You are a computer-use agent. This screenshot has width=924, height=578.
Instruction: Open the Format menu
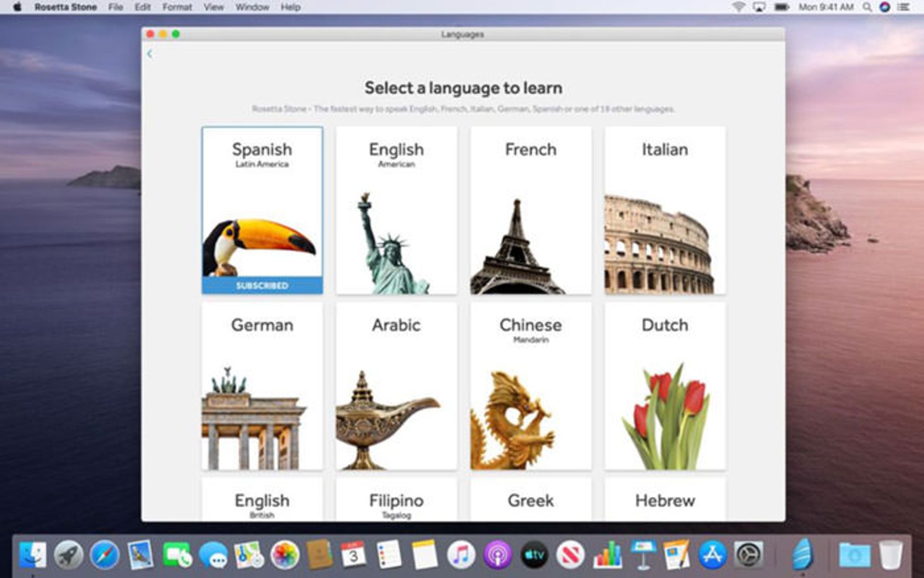coord(177,7)
